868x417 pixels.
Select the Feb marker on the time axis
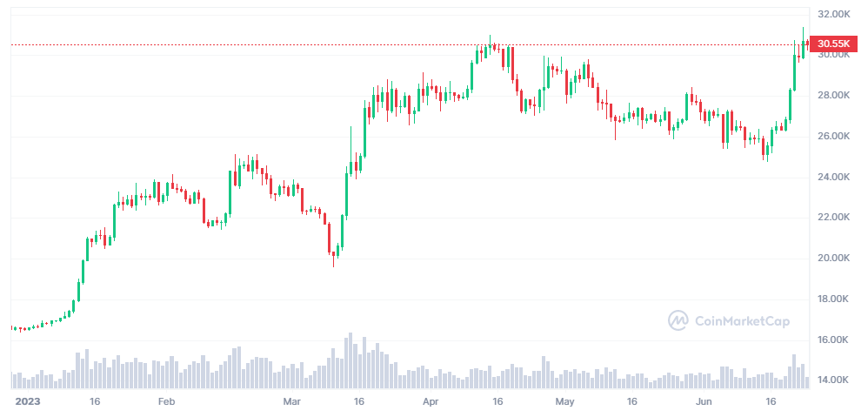[x=166, y=402]
